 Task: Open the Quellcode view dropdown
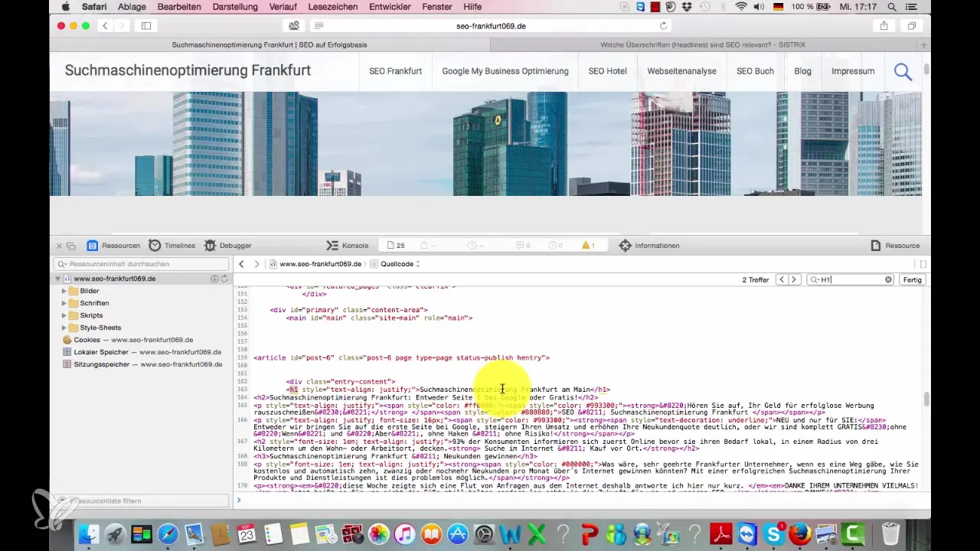click(x=395, y=264)
